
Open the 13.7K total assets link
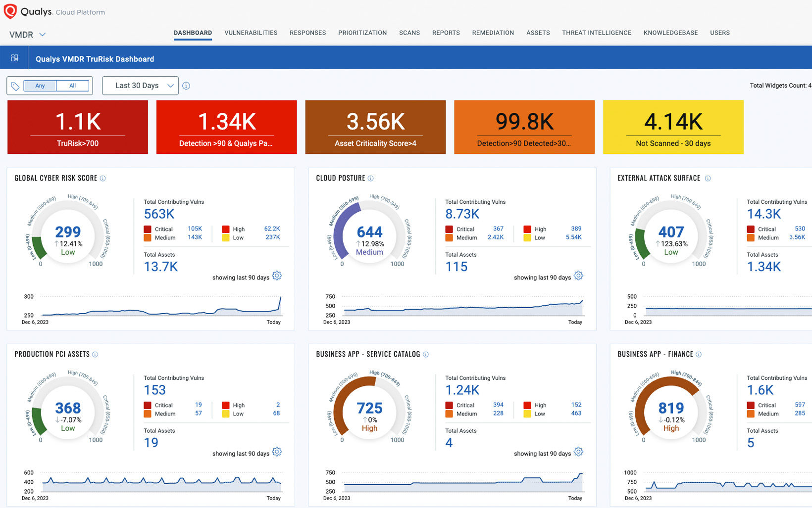(160, 267)
